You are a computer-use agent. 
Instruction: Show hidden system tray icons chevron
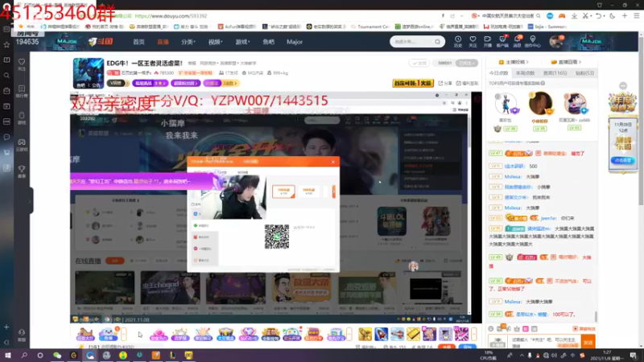coord(522,356)
